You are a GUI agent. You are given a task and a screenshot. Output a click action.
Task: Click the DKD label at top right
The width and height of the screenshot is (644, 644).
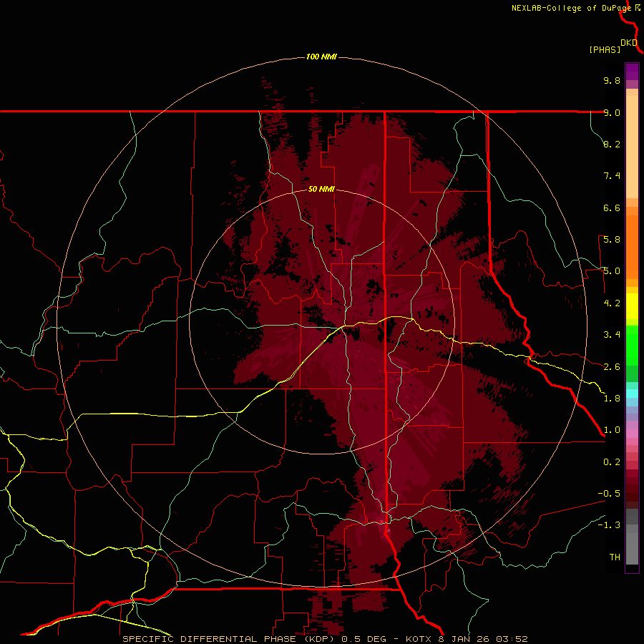coord(629,43)
